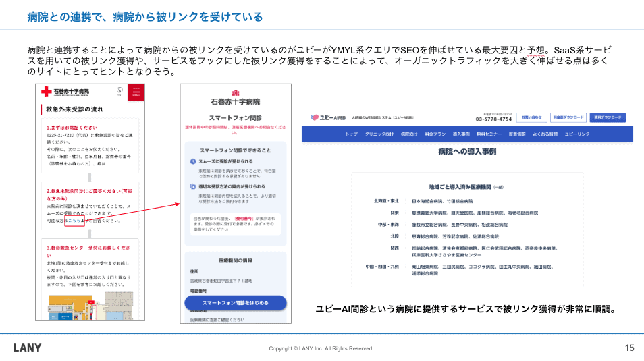This screenshot has width=644, height=361.
Task: Click the 関東 region label
Action: point(395,213)
